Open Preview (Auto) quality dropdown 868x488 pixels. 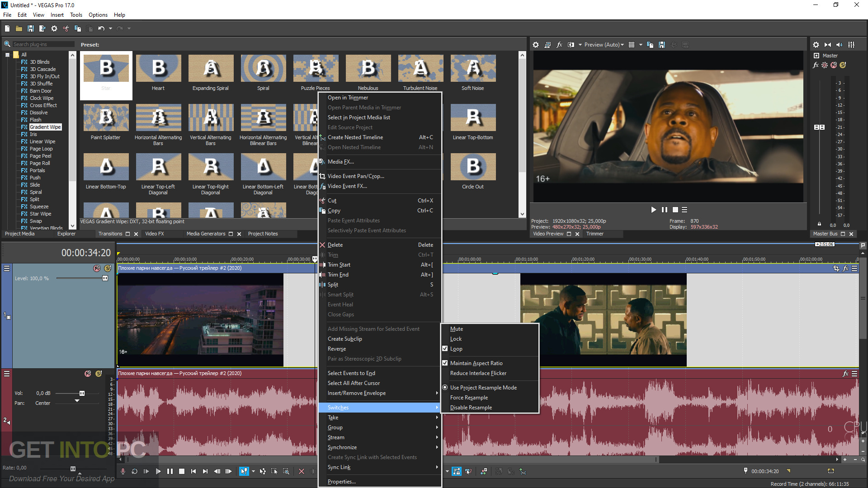(604, 45)
